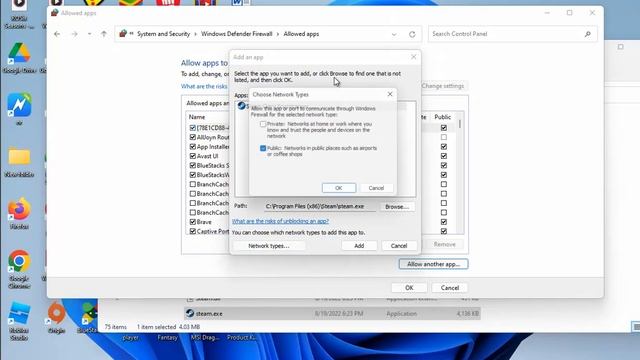Click the '75 items' status text in Explorer

coord(116,327)
